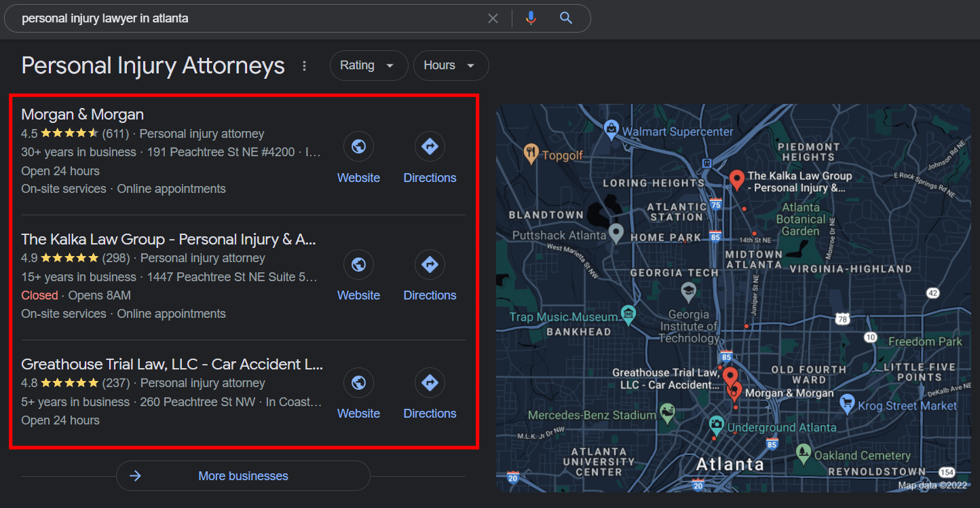Screen dimensions: 980x508
Task: Open the Hours filter dropdown
Action: (x=451, y=66)
